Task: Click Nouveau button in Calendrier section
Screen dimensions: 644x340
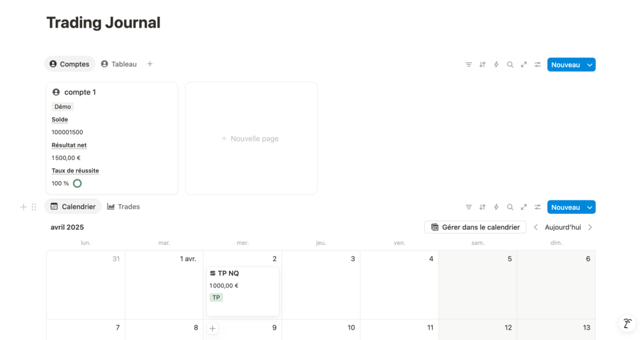Action: coord(566,207)
